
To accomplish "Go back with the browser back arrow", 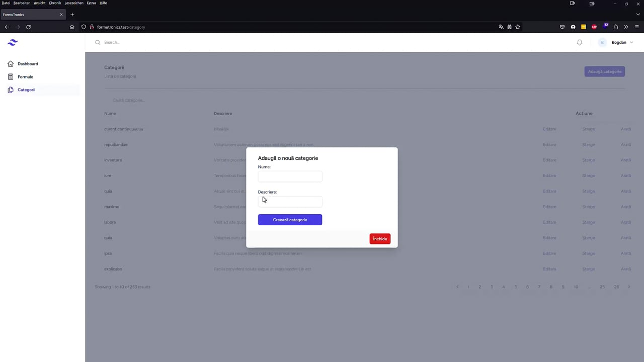I will pos(7,27).
